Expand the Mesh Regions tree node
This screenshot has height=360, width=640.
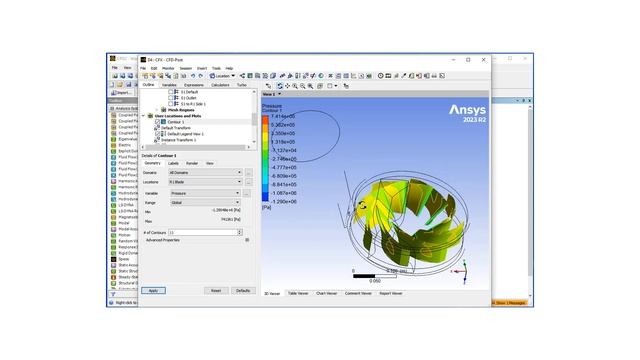pyautogui.click(x=157, y=110)
